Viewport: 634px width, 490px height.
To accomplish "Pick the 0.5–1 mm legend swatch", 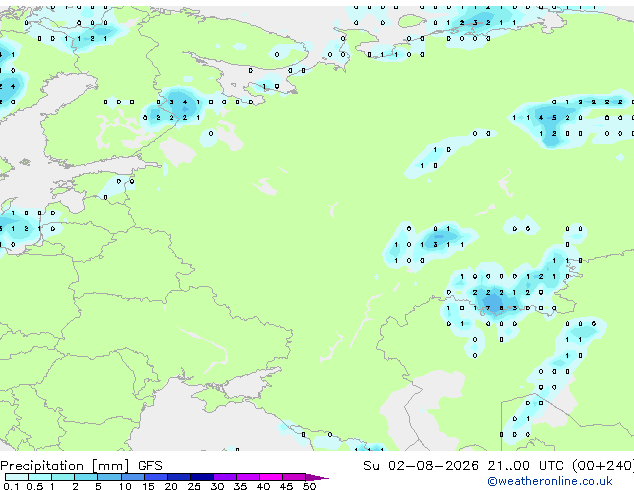I will (40, 477).
